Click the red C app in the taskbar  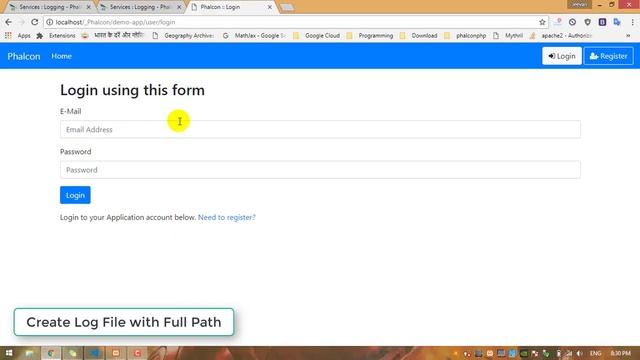[x=138, y=353]
